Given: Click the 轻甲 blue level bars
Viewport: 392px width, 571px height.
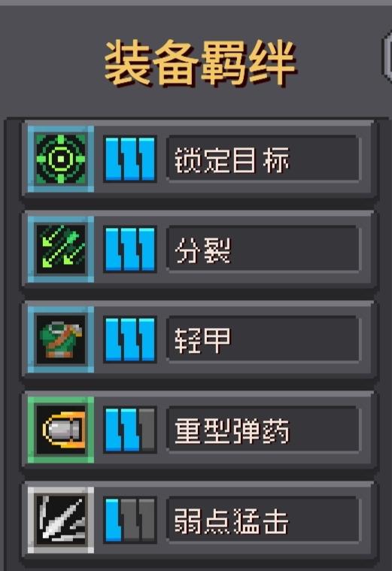Looking at the screenshot, I should 130,339.
